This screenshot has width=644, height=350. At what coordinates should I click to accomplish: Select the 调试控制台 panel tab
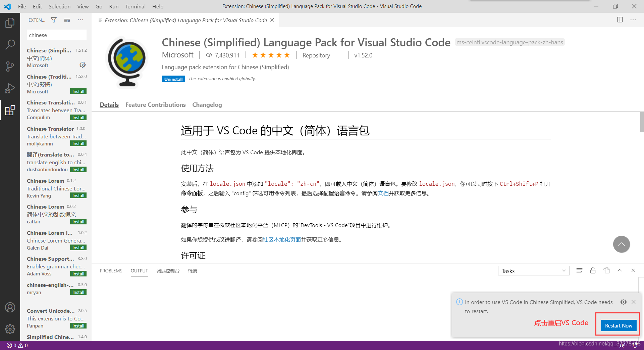coord(168,271)
